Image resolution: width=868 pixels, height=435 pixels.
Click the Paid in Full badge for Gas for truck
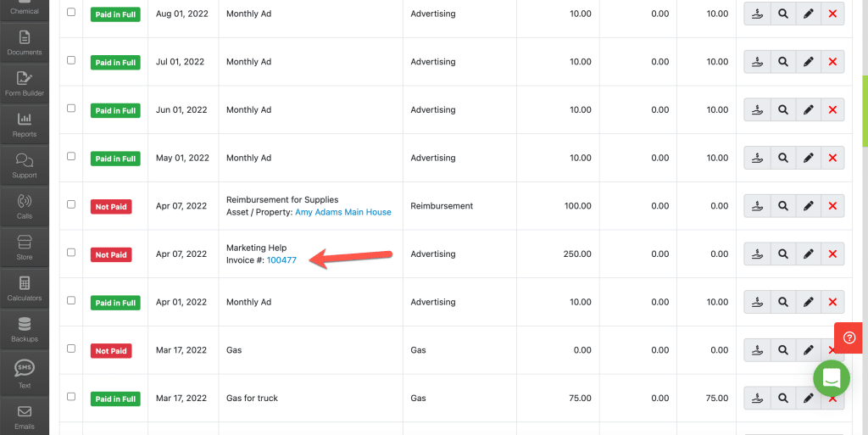pos(115,399)
